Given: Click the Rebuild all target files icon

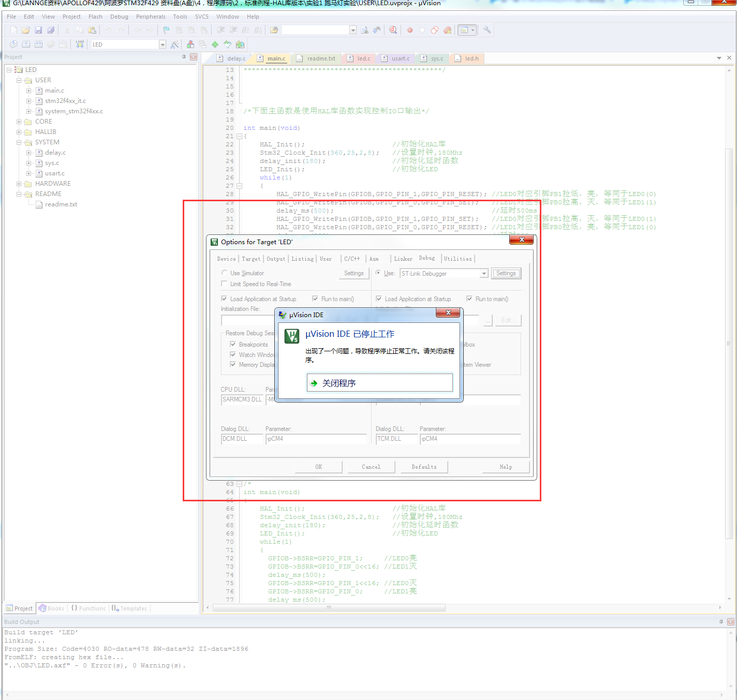Looking at the screenshot, I should 38,44.
